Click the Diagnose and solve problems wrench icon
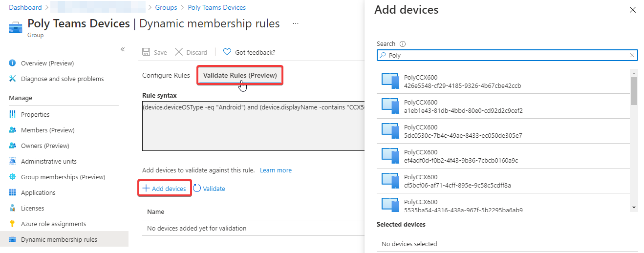This screenshot has width=644, height=253. coord(12,79)
